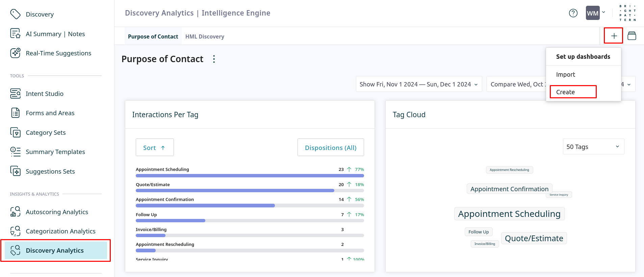Navigate to Autoscoring Analytics

57,212
